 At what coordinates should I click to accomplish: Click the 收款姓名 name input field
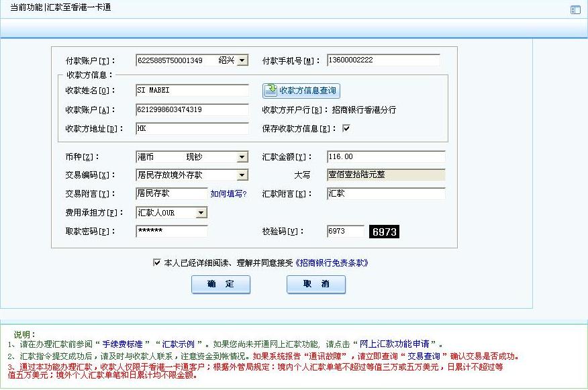pyautogui.click(x=192, y=90)
